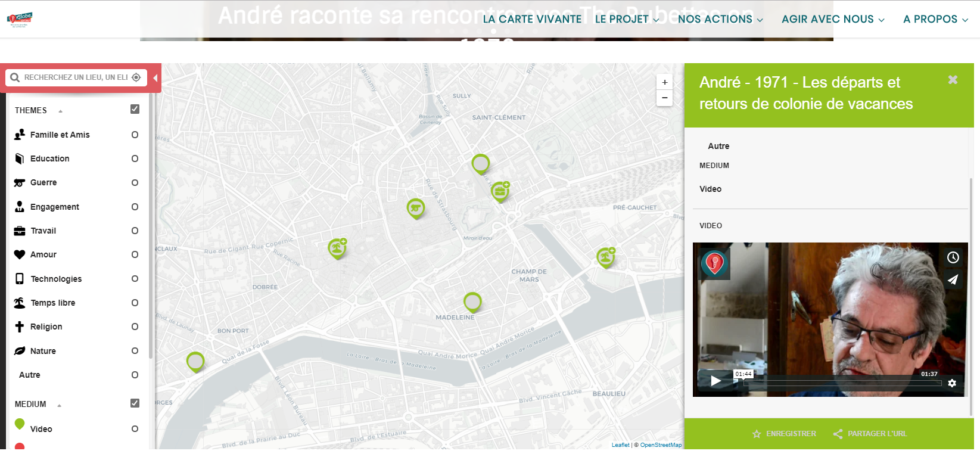Click PARTAGER L'URL button
This screenshot has height=460, width=980.
(870, 434)
